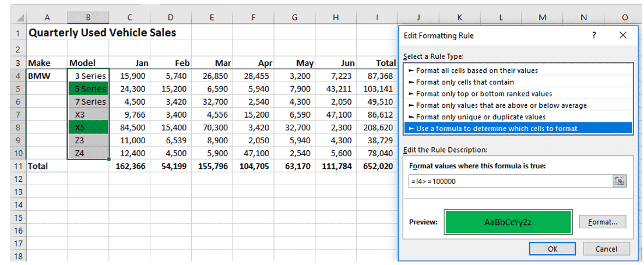Image resolution: width=644 pixels, height=265 pixels.
Task: Click the 208,620 total cell
Action: (x=376, y=127)
